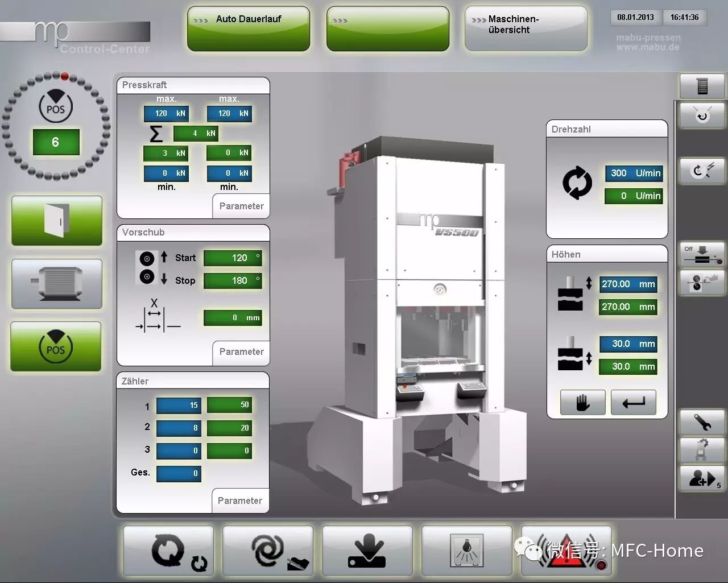Select Vorschub Stop angle 180 field

coord(233,281)
